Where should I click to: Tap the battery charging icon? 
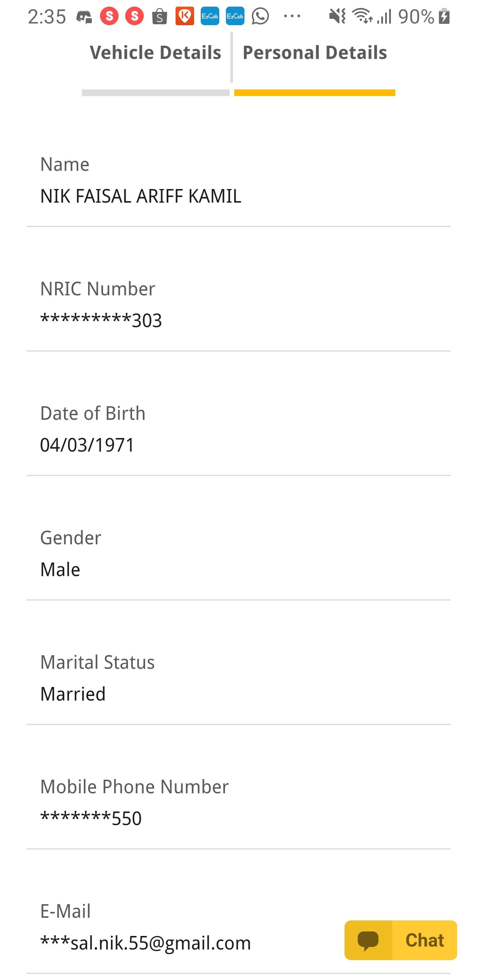444,16
